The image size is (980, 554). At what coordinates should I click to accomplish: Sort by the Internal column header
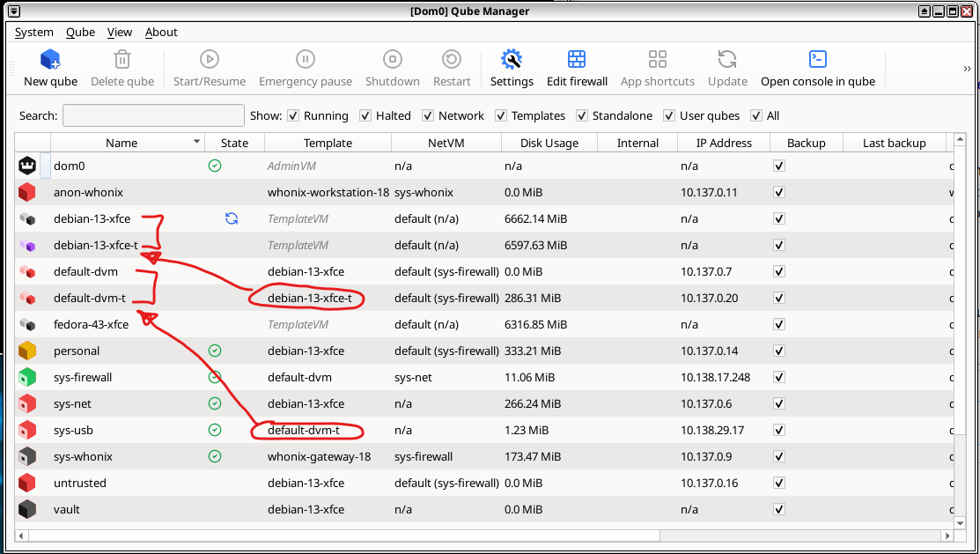coord(637,143)
